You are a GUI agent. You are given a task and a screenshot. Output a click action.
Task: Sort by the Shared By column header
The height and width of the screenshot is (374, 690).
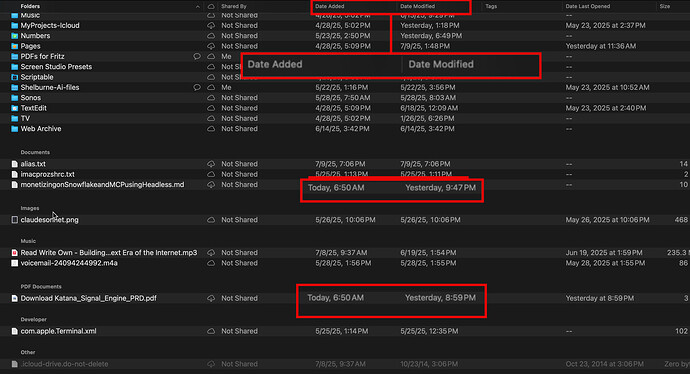pos(234,6)
